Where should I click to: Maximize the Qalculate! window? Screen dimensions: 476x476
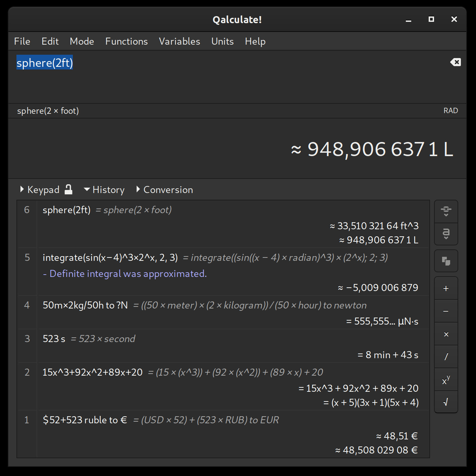pos(431,19)
